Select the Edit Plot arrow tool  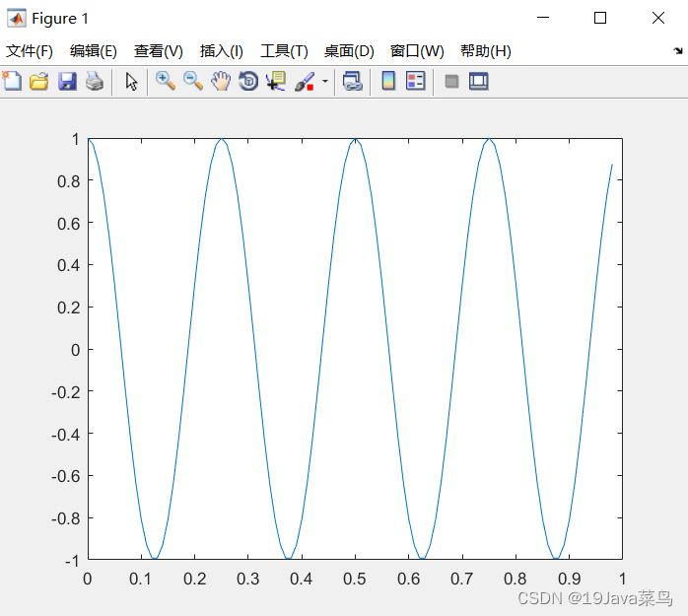click(x=131, y=82)
